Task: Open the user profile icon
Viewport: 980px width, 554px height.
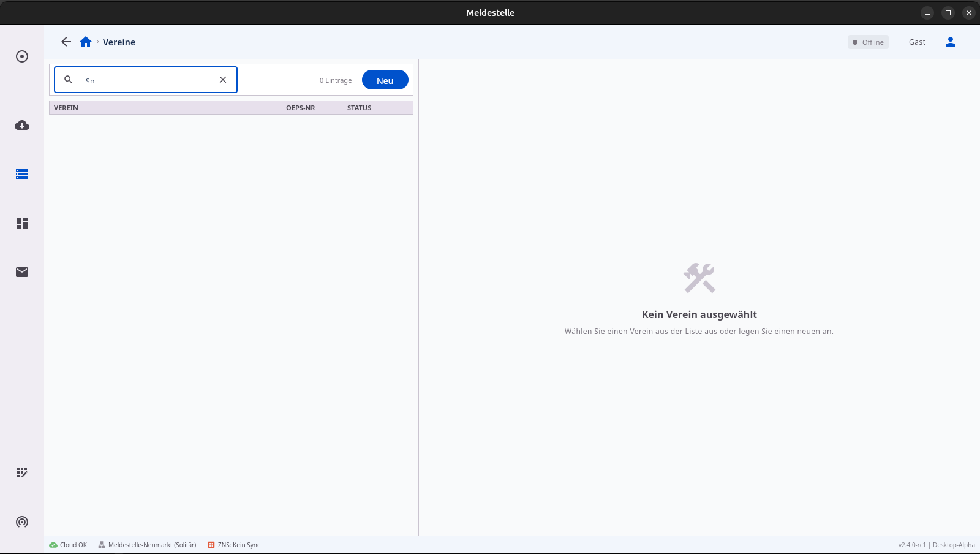Action: [950, 42]
